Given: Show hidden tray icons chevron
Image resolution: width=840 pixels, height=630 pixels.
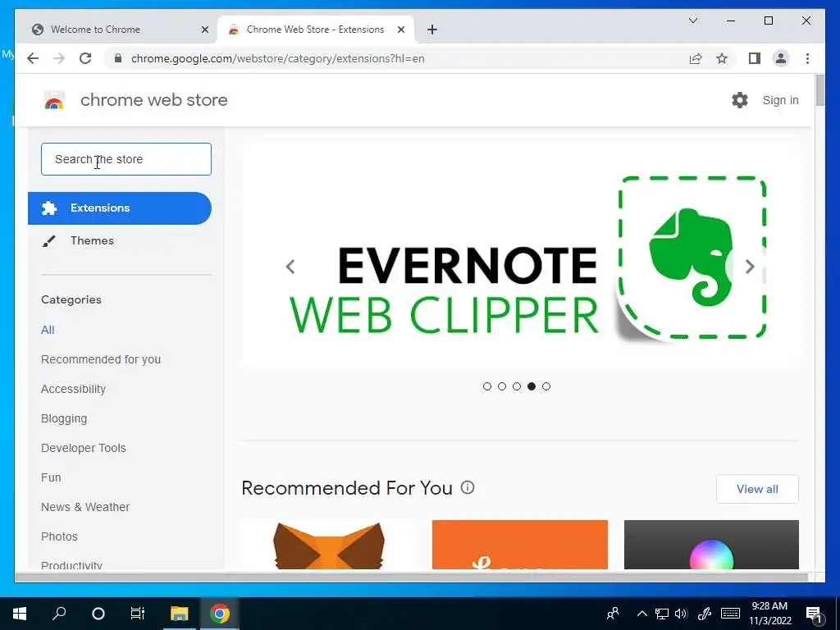Looking at the screenshot, I should [641, 614].
